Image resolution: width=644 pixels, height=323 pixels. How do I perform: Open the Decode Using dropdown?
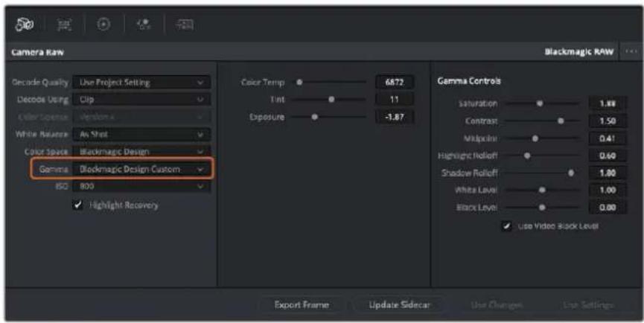pyautogui.click(x=141, y=100)
